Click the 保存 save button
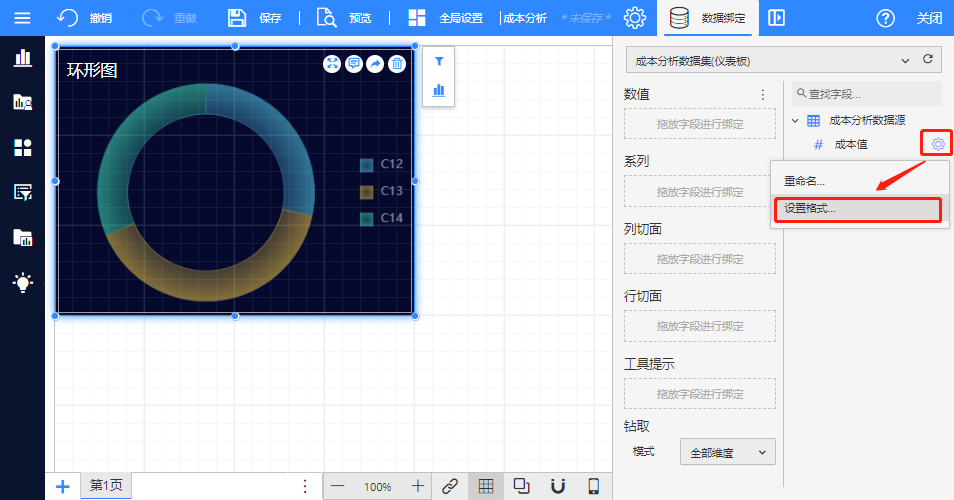 pyautogui.click(x=255, y=18)
